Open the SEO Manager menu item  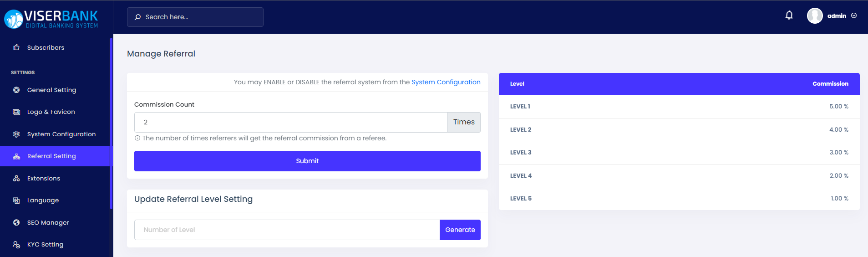(48, 223)
